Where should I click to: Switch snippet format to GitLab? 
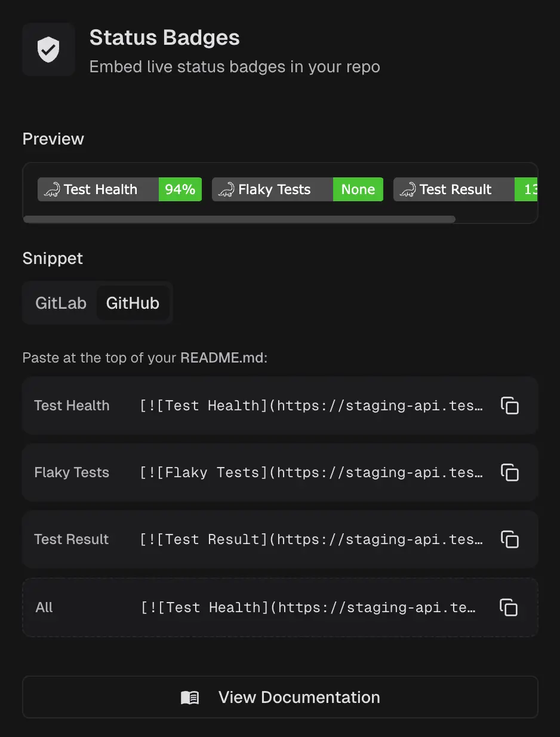point(61,303)
